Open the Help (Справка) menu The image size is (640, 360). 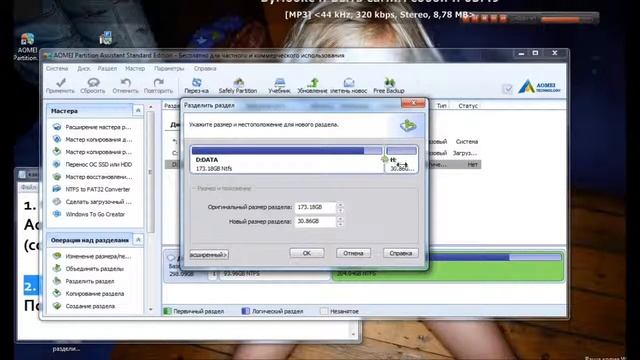[x=205, y=69]
